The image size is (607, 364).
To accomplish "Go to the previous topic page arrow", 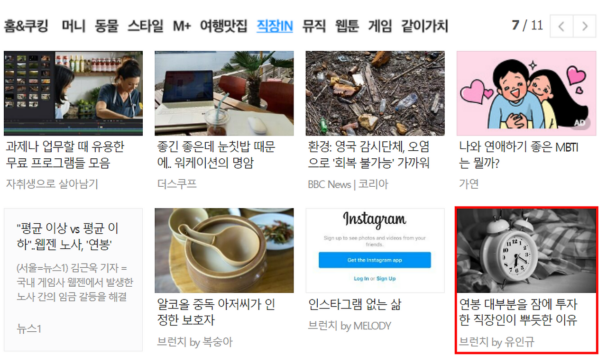I will coord(561,26).
